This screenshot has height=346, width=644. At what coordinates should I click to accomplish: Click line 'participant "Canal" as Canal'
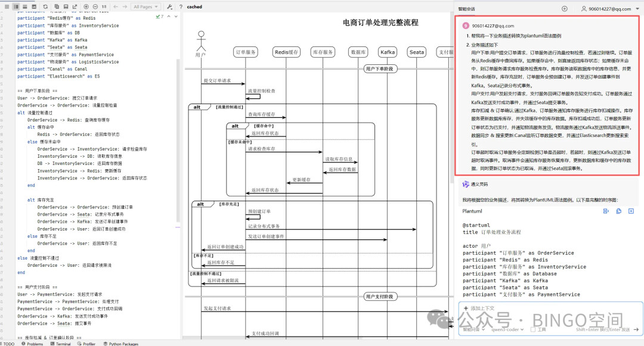click(x=52, y=69)
